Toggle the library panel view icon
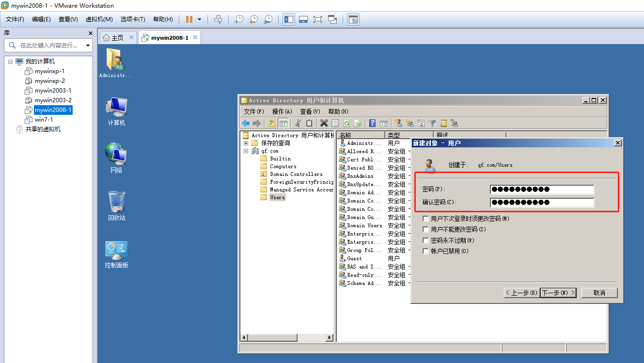The width and height of the screenshot is (644, 363). [x=289, y=19]
